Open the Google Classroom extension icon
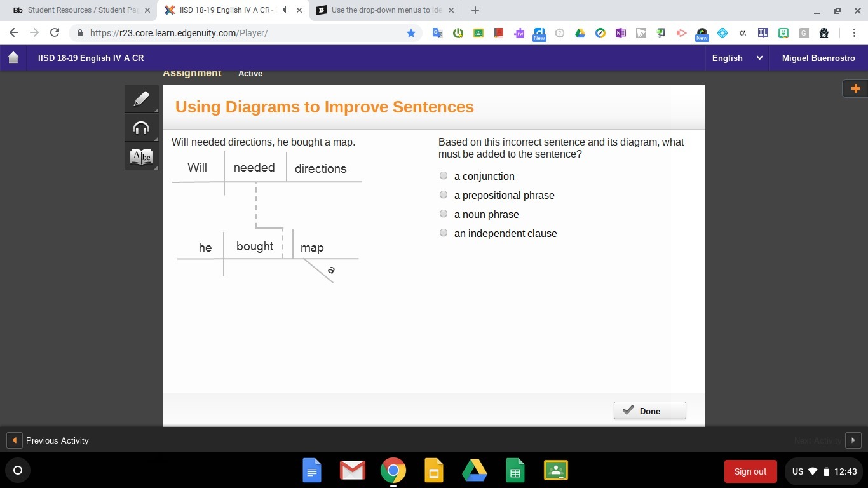The image size is (868, 488). (x=478, y=33)
